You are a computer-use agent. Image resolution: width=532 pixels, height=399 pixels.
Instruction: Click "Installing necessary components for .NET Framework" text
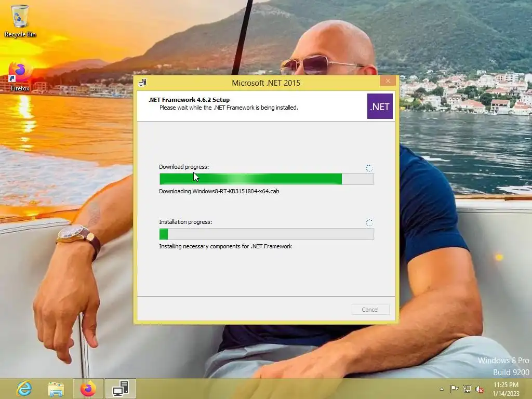(x=225, y=246)
